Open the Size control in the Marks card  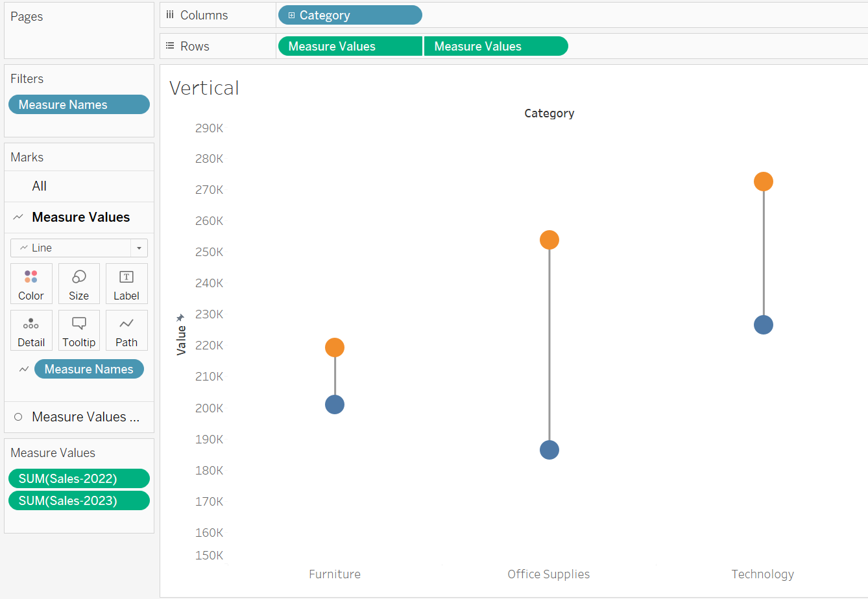[x=78, y=283]
